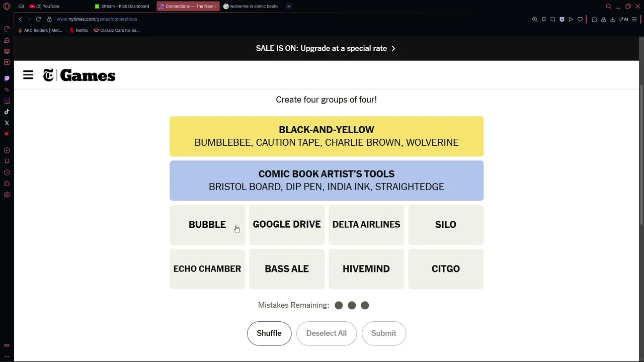
Task: Shuffle the remaining tiles
Action: coord(269,333)
